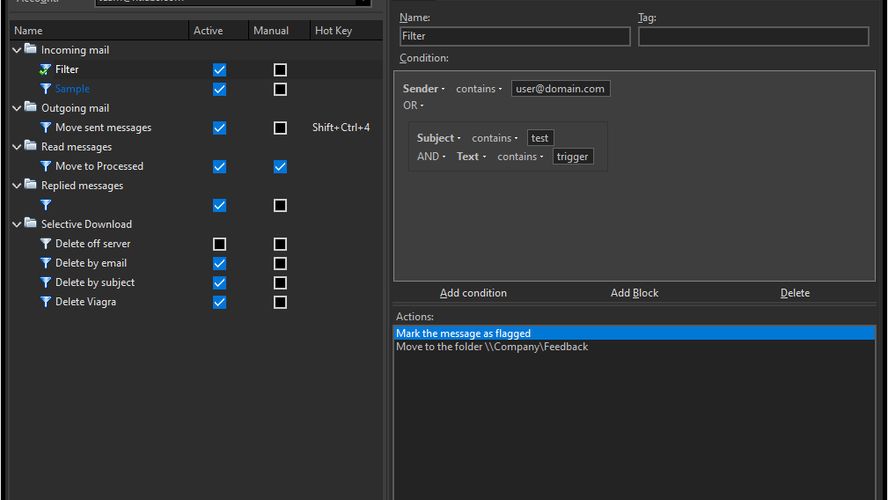Select 'Mark the message as flagged' action
Screen dimensions: 888x500
[463, 333]
